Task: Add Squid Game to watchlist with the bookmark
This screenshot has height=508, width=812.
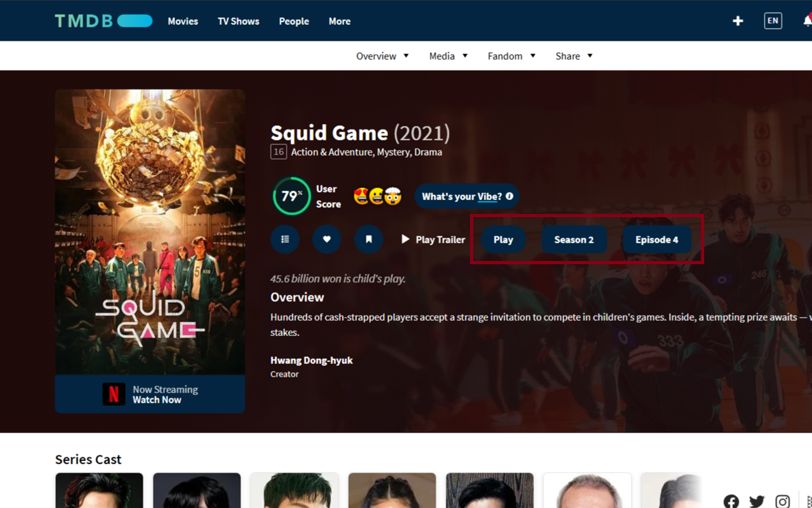Action: pyautogui.click(x=369, y=239)
